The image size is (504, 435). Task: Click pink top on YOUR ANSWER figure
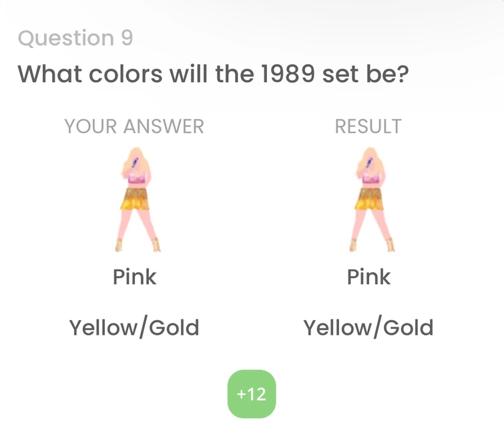click(x=137, y=178)
